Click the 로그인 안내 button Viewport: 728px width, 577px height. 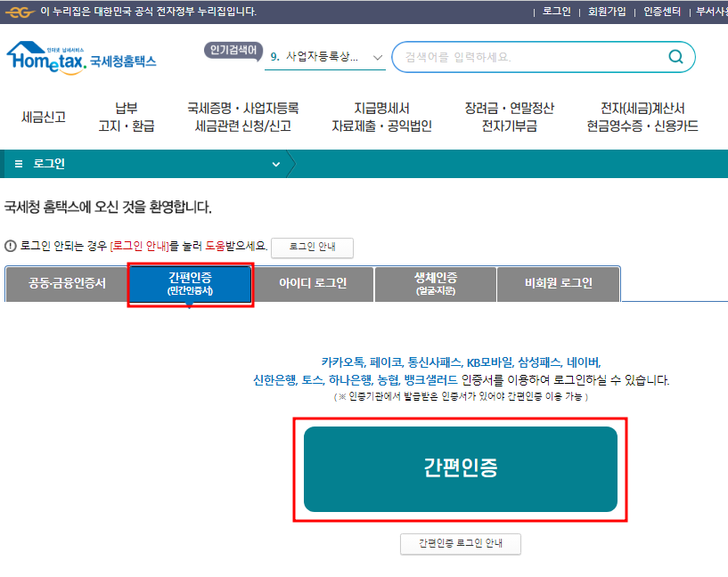pyautogui.click(x=312, y=248)
